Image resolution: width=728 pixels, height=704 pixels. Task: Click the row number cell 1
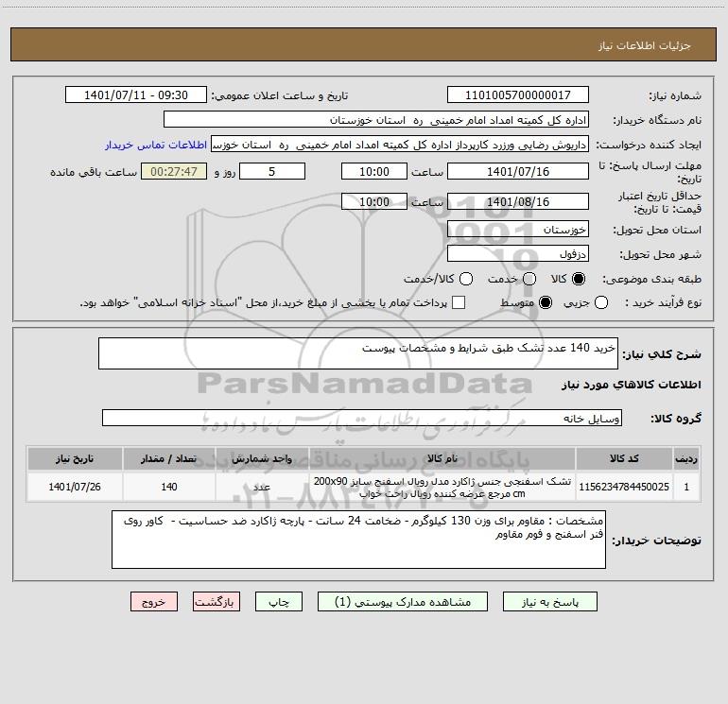click(686, 487)
